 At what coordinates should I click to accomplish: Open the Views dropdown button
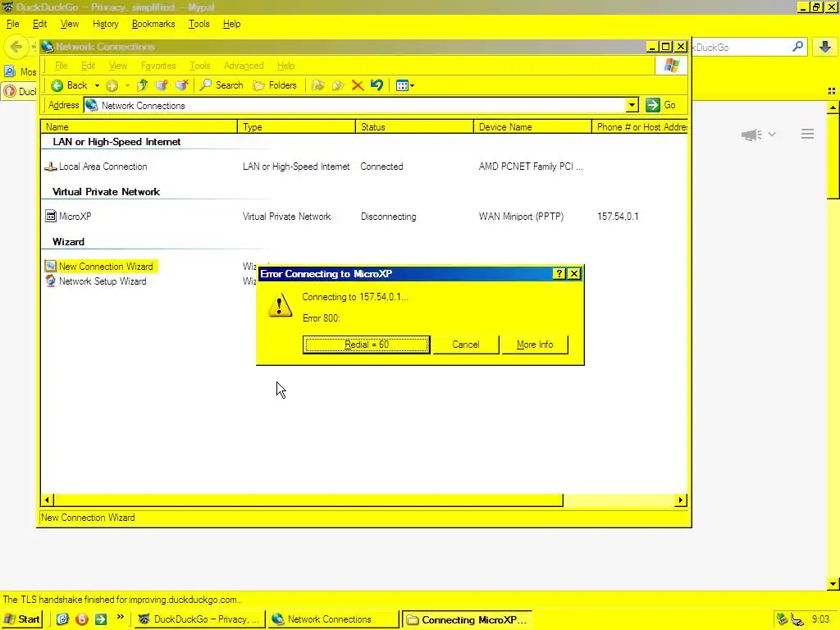pyautogui.click(x=405, y=85)
